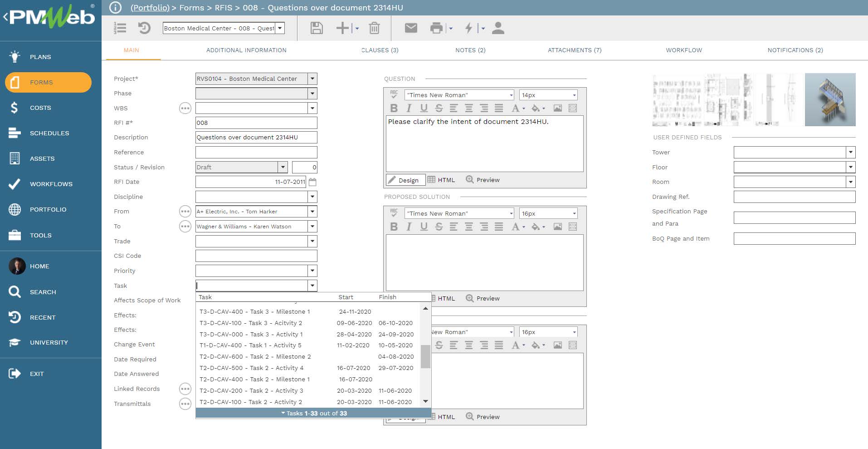
Task: Switch Question editor to HTML view
Action: click(x=441, y=180)
